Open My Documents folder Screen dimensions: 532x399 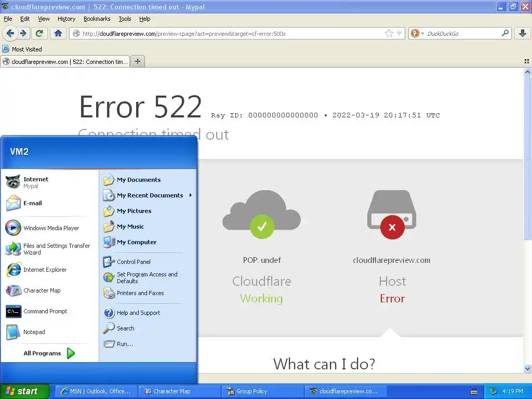[148, 180]
